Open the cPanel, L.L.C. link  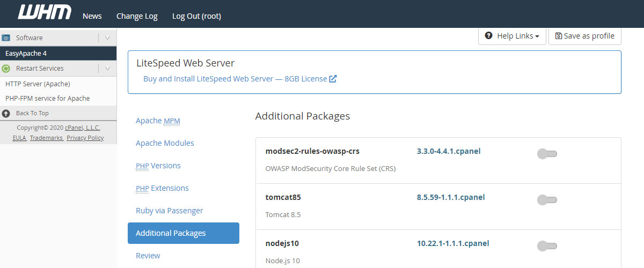[83, 128]
